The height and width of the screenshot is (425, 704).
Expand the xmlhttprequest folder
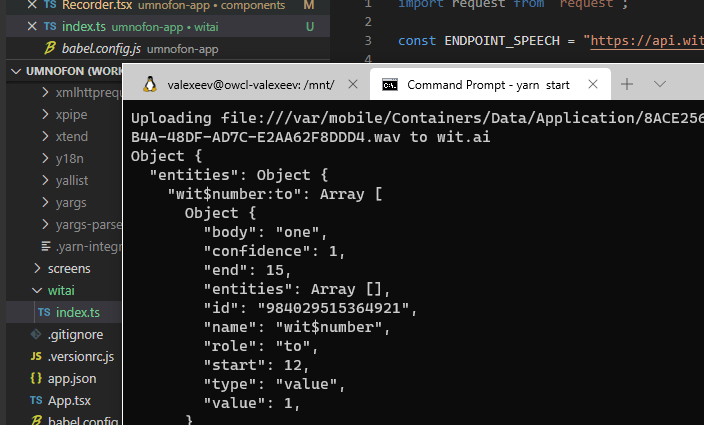click(x=45, y=92)
